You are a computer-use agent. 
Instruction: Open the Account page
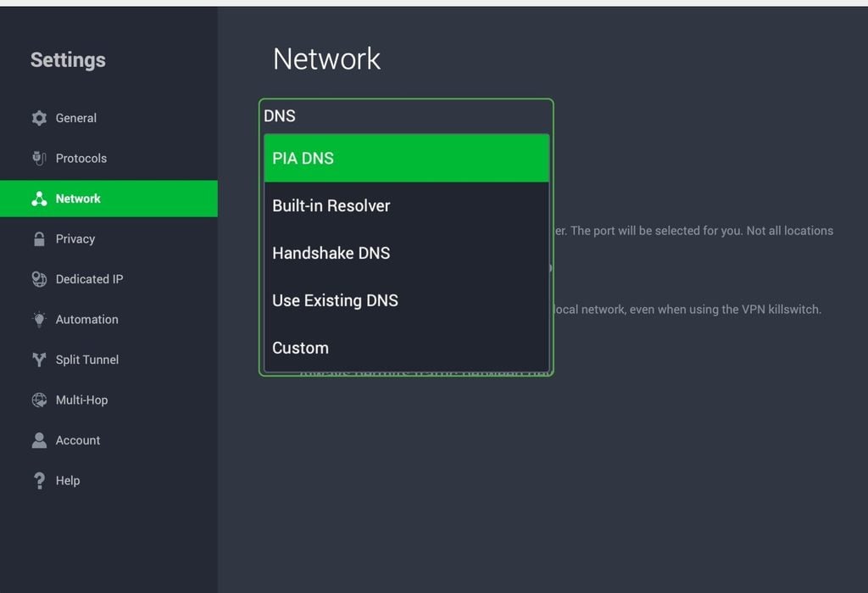point(108,440)
